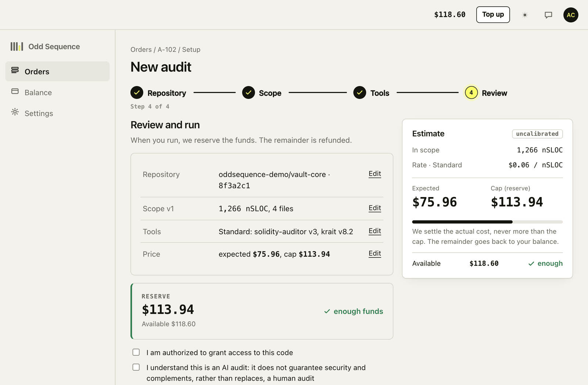The width and height of the screenshot is (588, 385).
Task: Click the expected versus cap progress bar
Action: [x=487, y=222]
